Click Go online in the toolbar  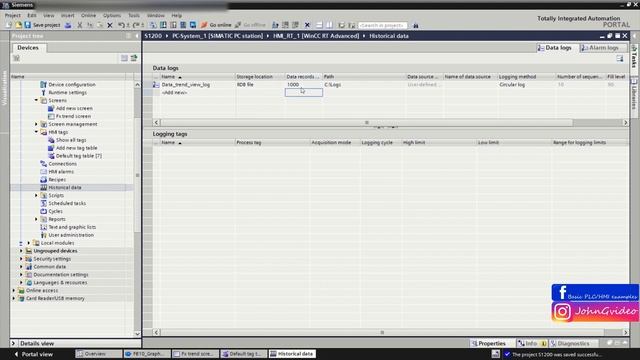click(x=216, y=25)
